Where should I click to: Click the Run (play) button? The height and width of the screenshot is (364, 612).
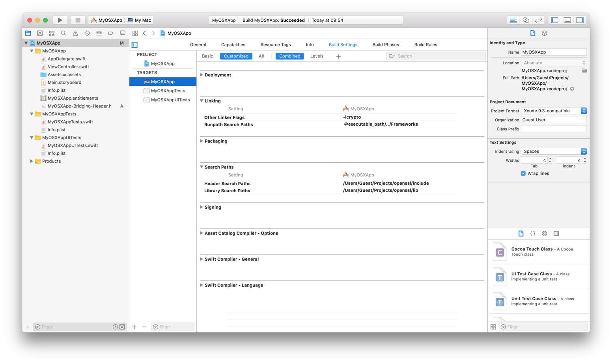point(60,20)
